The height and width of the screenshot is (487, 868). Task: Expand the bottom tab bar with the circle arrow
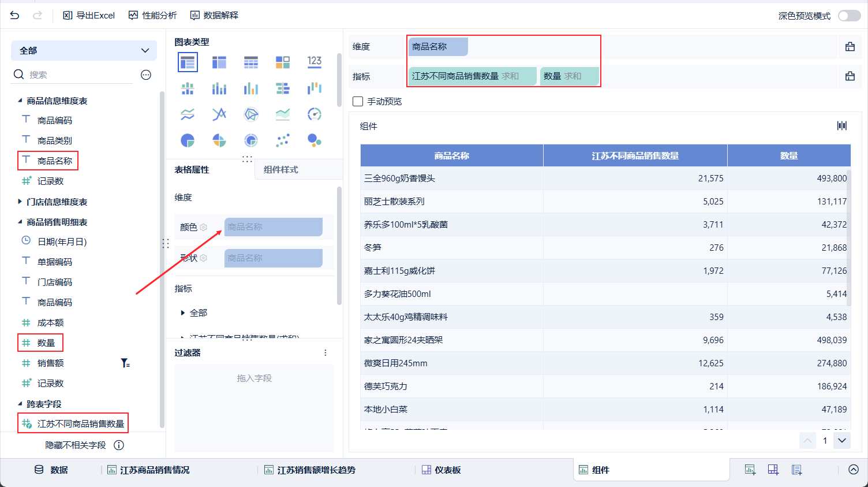[x=854, y=470]
